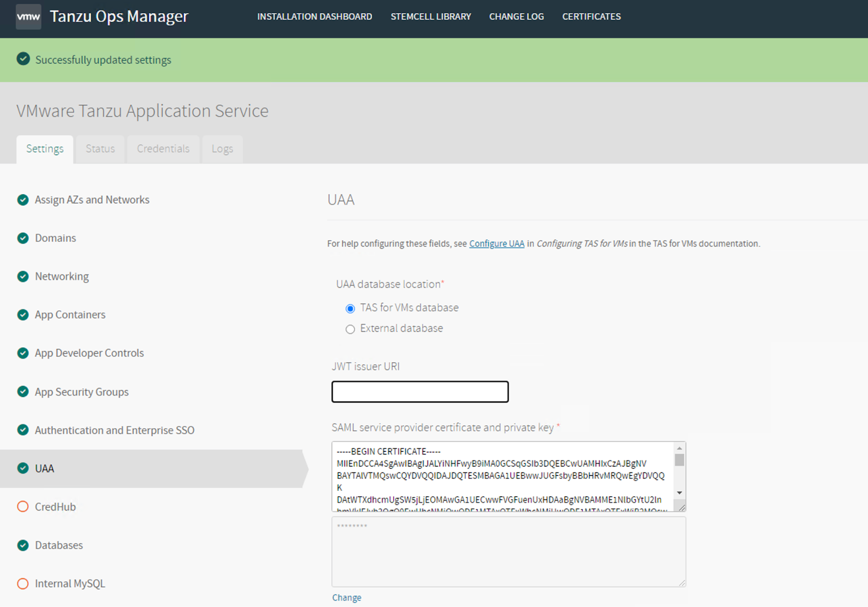This screenshot has height=607, width=868.
Task: Focus the JWT issuer URI field
Action: point(420,392)
